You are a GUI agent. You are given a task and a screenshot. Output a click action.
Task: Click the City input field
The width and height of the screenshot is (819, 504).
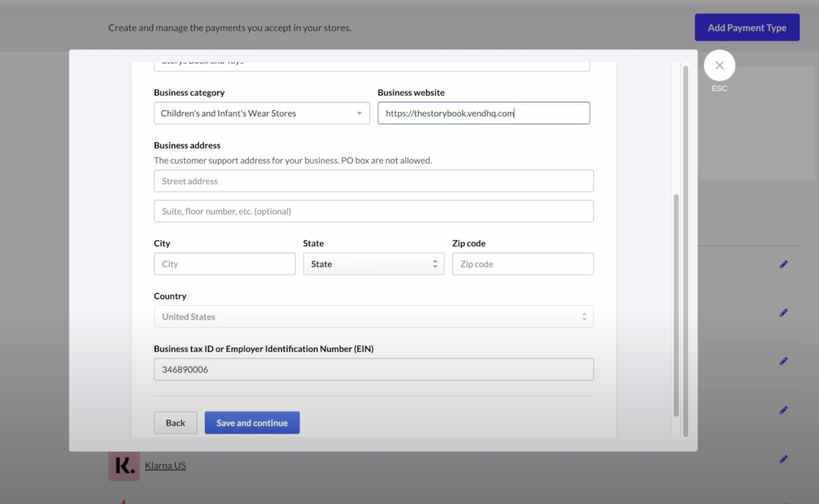[224, 264]
